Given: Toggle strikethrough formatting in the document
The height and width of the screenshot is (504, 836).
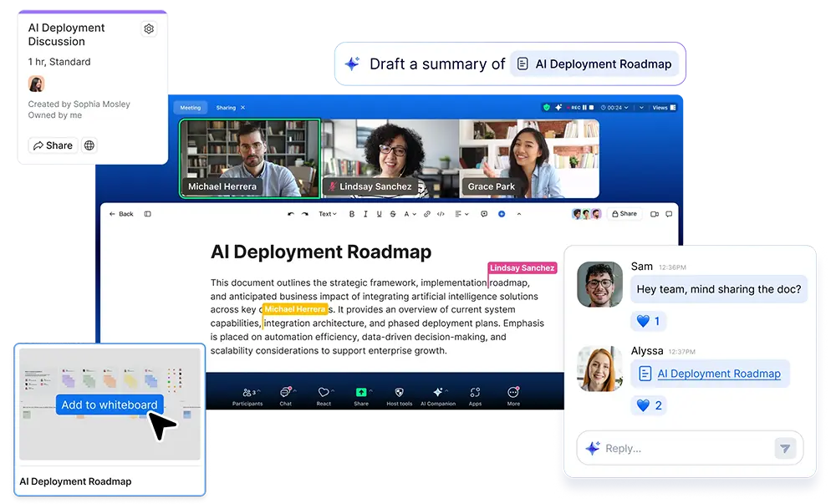Looking at the screenshot, I should (393, 214).
